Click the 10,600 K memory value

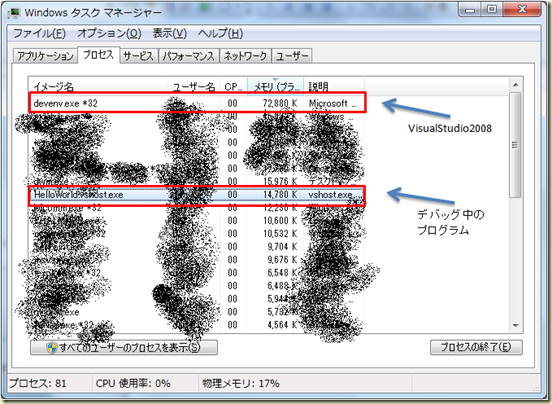[x=280, y=221]
